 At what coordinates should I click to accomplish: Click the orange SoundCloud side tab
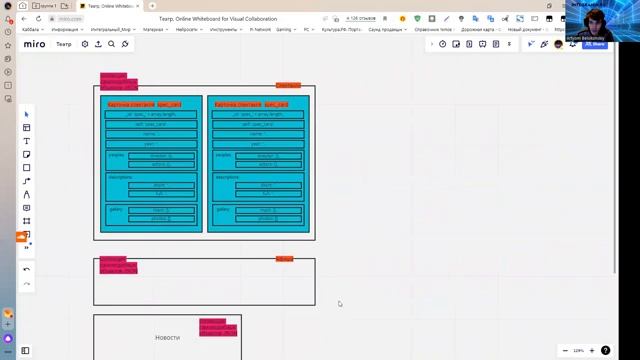(21, 237)
